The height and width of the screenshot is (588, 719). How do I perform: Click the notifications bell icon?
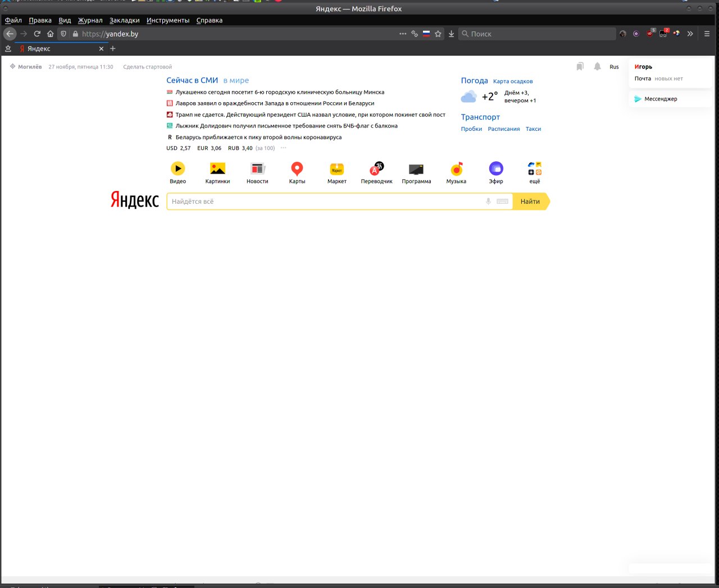pyautogui.click(x=597, y=66)
